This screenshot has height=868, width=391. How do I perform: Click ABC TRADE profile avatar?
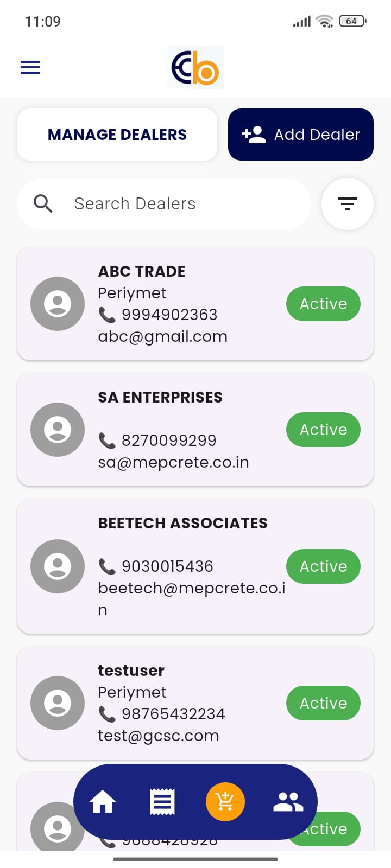tap(58, 304)
